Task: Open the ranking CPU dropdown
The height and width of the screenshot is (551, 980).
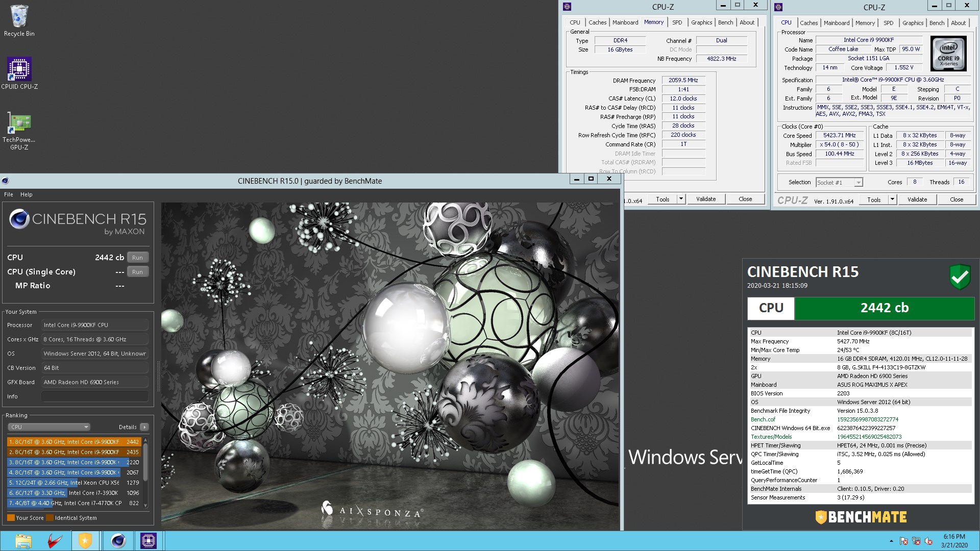Action: (x=49, y=427)
